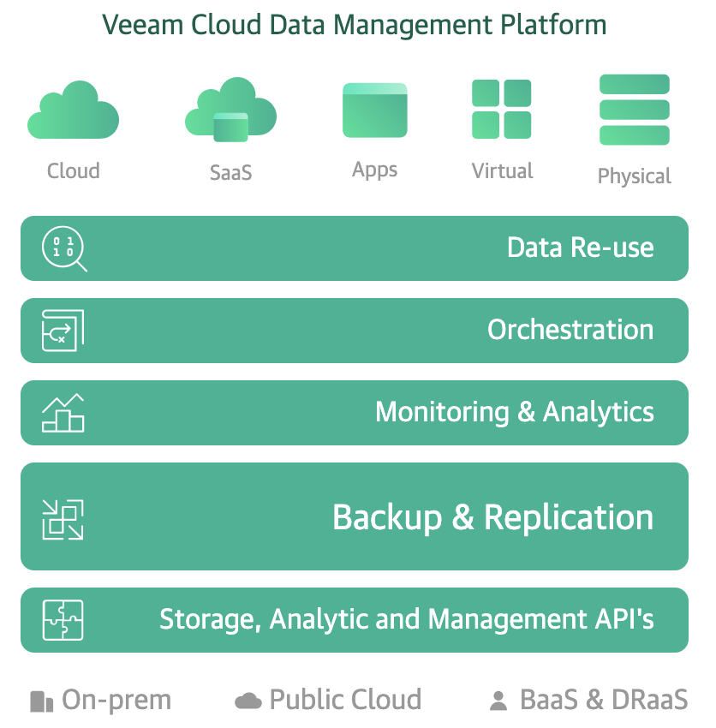Click the Virtual four-squares icon
716x728 pixels.
pos(502,110)
